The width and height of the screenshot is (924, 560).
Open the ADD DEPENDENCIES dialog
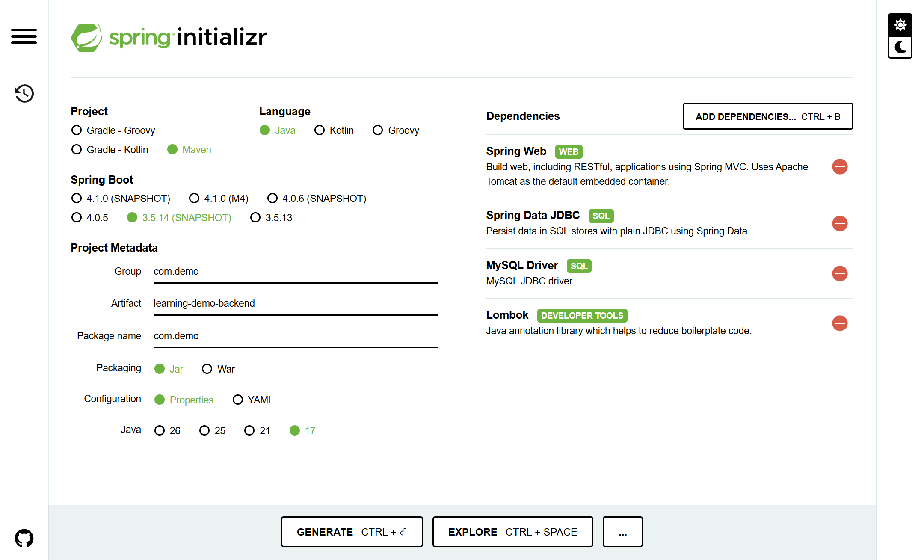click(767, 116)
